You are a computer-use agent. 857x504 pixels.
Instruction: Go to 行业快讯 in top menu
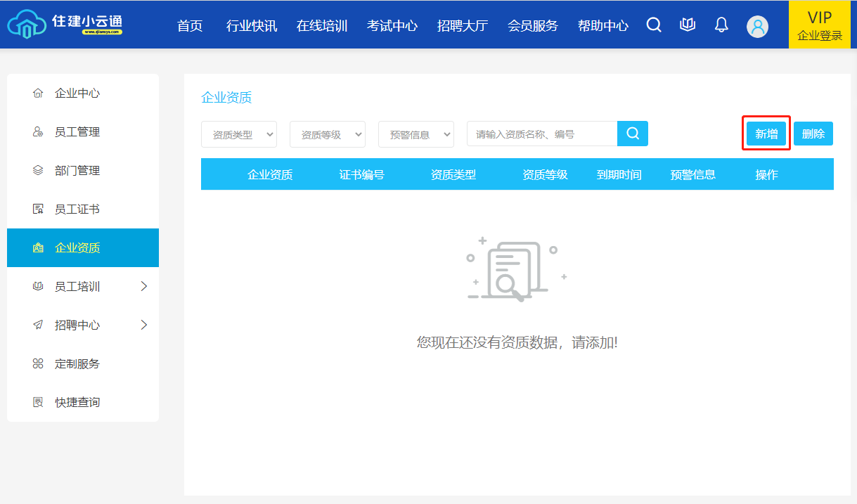(252, 26)
